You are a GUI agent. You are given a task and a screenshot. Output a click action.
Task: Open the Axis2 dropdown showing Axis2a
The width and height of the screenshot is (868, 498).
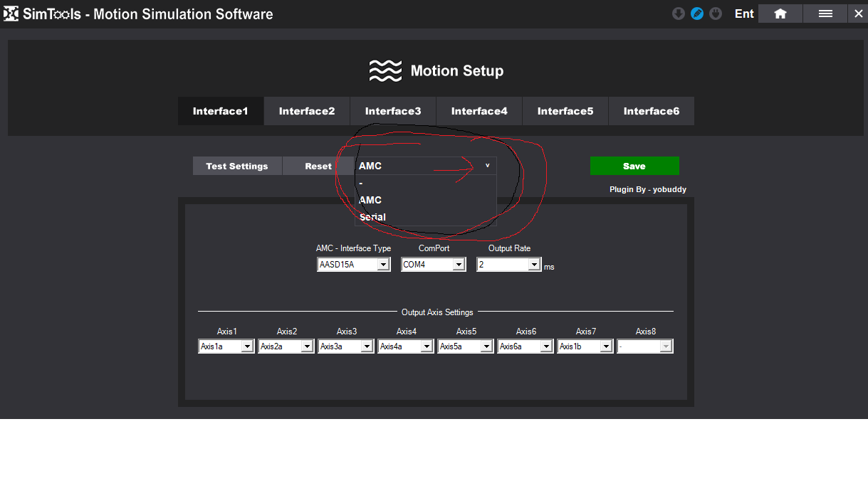286,346
